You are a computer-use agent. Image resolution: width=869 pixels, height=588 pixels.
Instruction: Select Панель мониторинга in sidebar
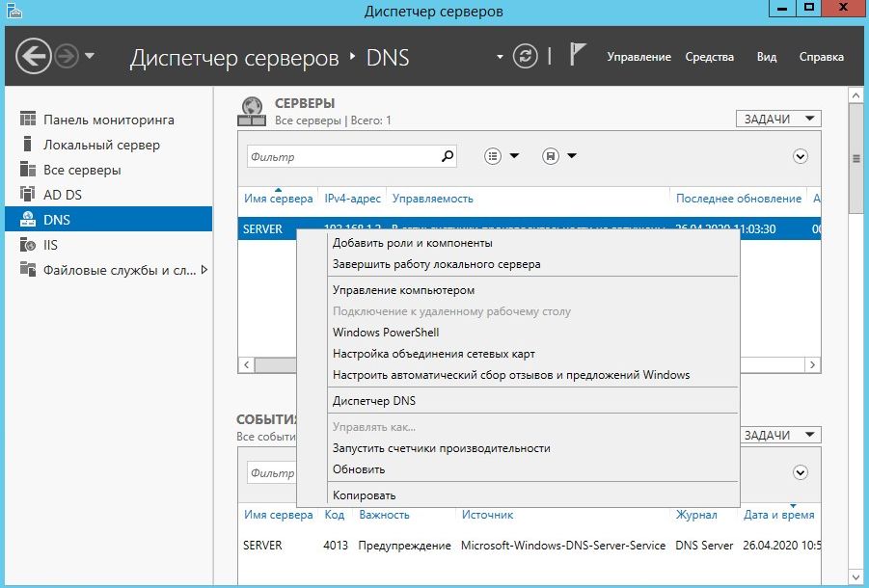[109, 120]
